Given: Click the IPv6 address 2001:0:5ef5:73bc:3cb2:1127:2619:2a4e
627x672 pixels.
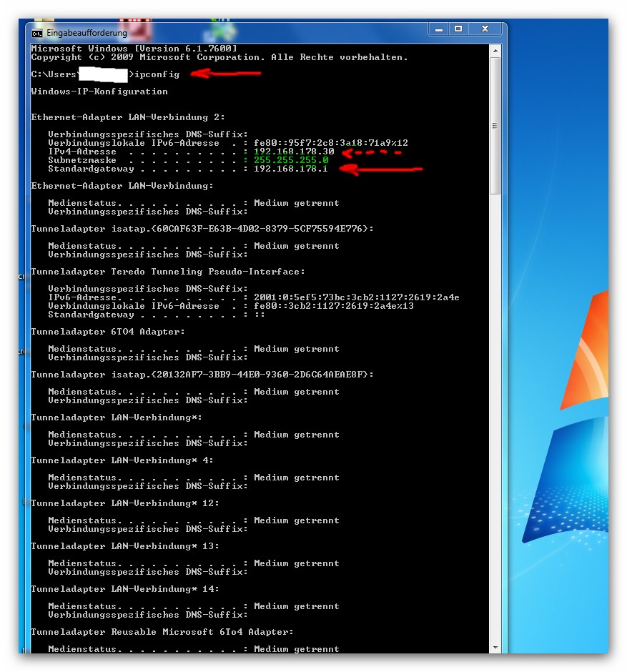Looking at the screenshot, I should 357,297.
